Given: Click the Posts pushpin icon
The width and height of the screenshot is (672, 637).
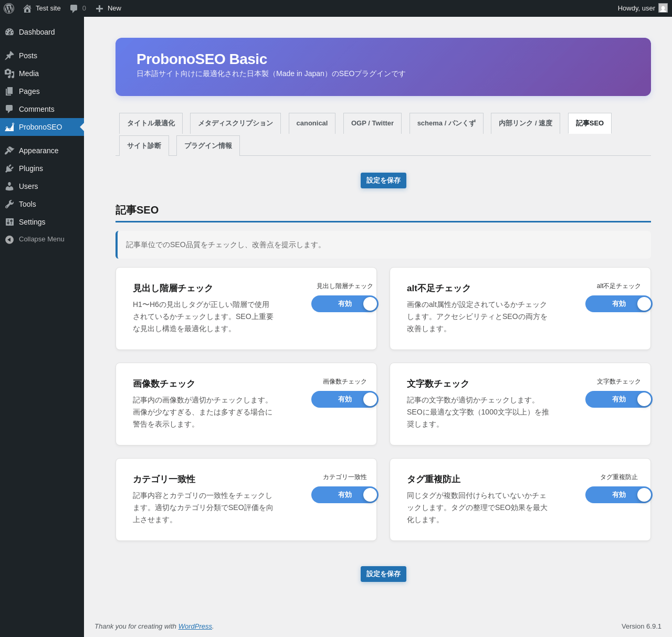Looking at the screenshot, I should tap(9, 56).
